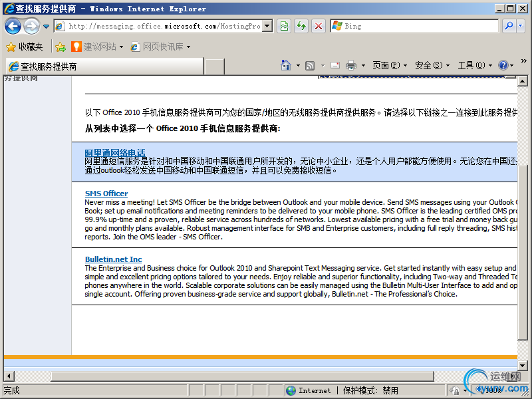Stop loading with the red X icon
532x399 pixels.
(x=319, y=26)
